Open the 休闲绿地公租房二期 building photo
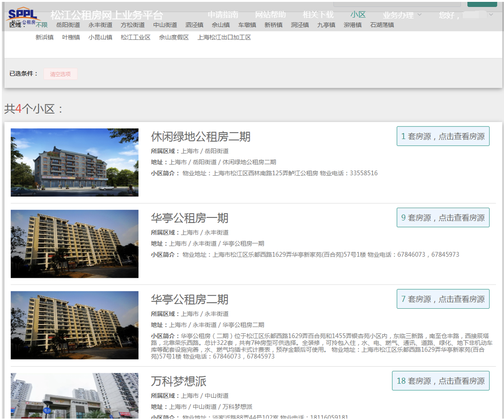 point(75,162)
